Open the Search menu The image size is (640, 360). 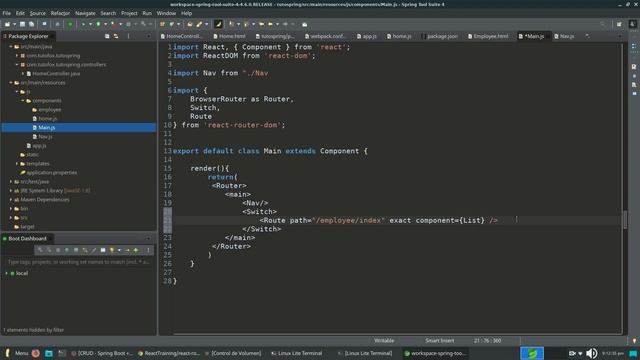tap(108, 13)
